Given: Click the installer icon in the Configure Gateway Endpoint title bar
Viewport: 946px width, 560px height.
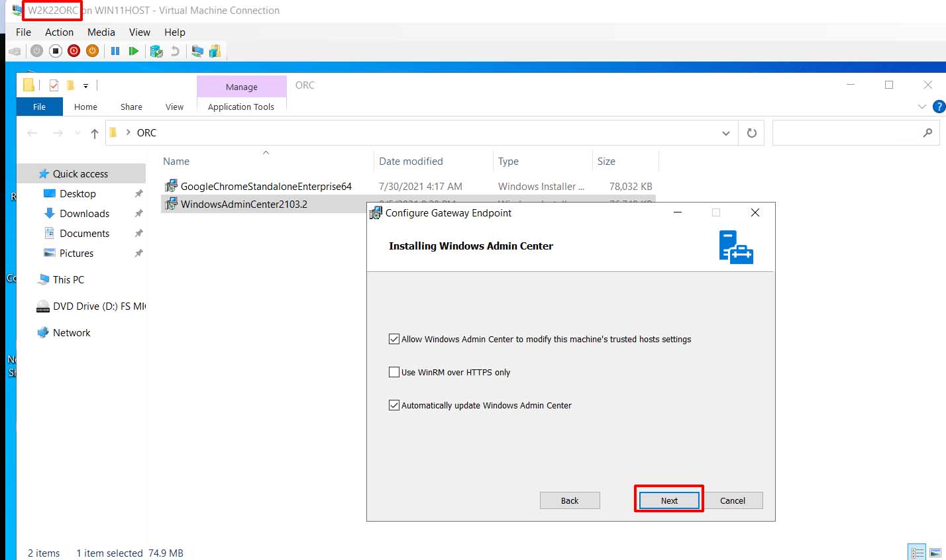Looking at the screenshot, I should pos(376,213).
